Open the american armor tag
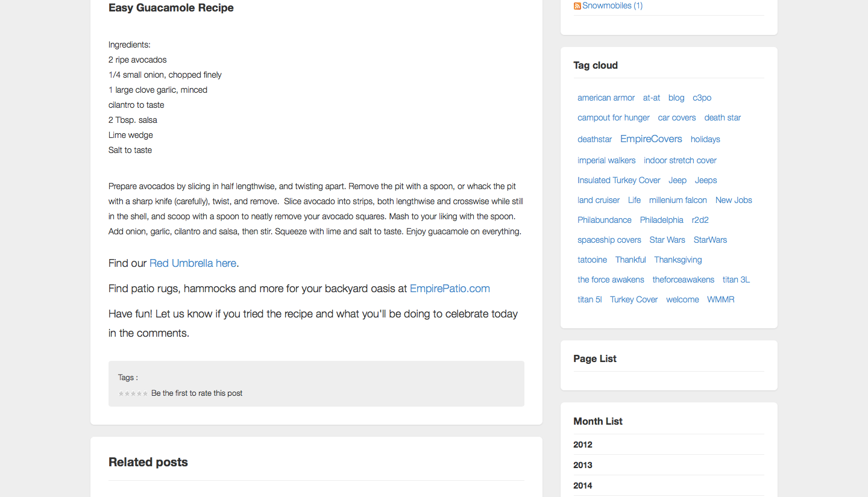868x497 pixels. click(606, 98)
